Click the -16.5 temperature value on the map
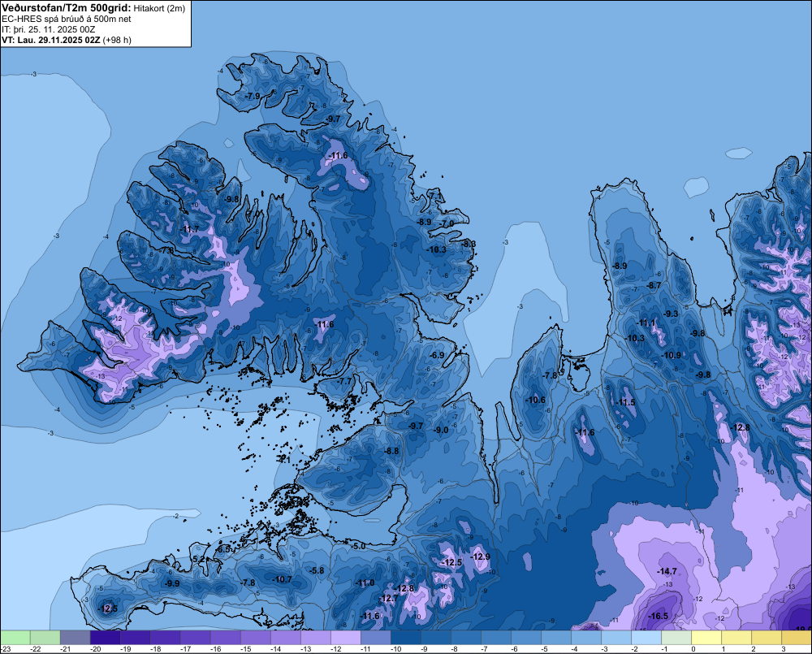Image resolution: width=812 pixels, height=654 pixels. 659,616
